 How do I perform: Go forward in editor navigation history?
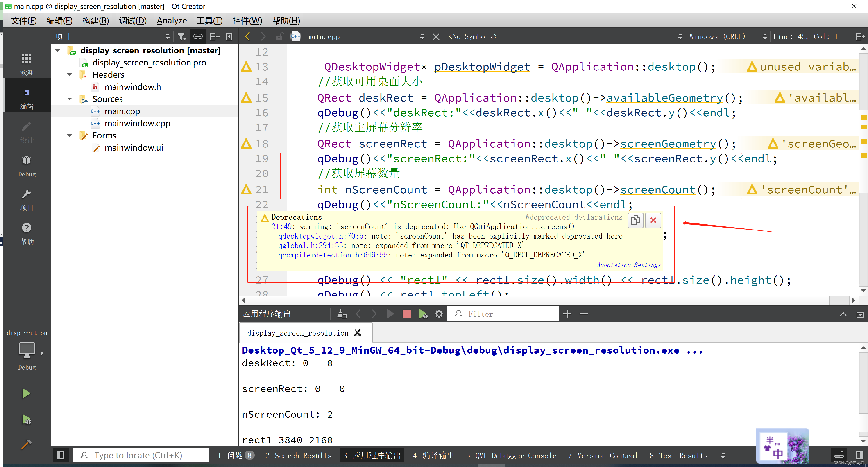(x=263, y=36)
